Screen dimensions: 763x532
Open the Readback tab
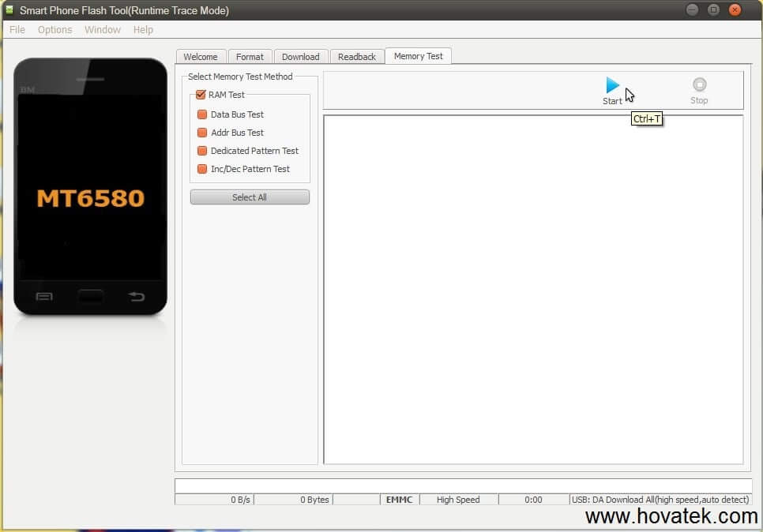click(357, 57)
